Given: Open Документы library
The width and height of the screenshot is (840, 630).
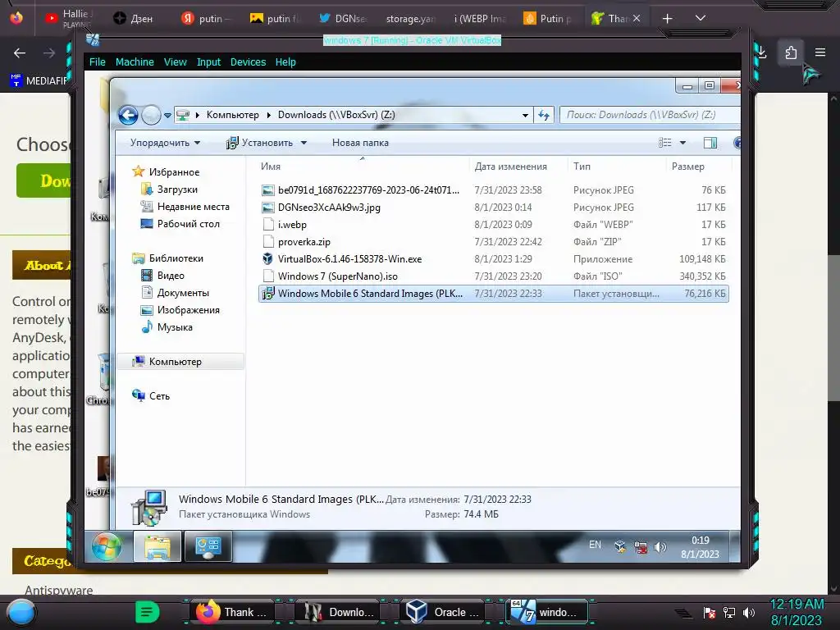Looking at the screenshot, I should coord(183,293).
